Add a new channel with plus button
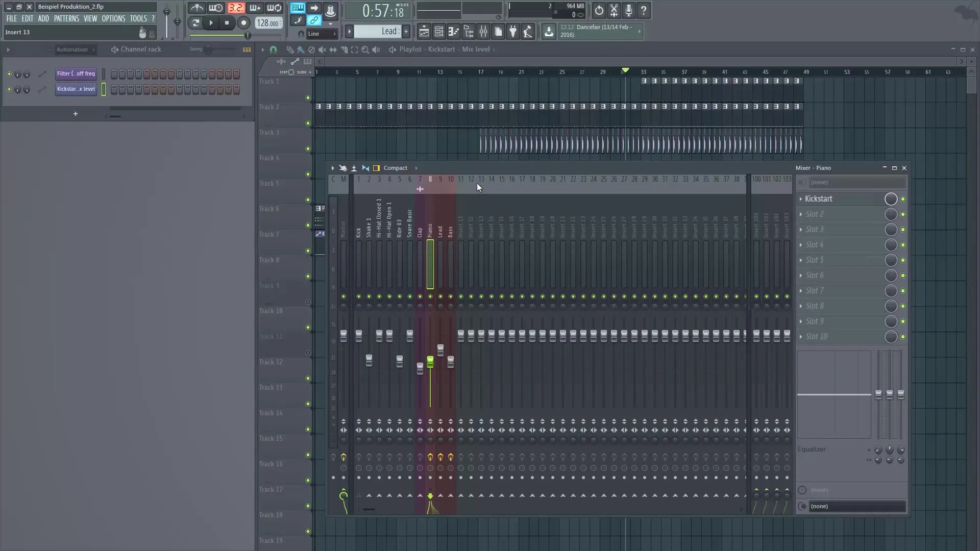980x551 pixels. click(76, 114)
